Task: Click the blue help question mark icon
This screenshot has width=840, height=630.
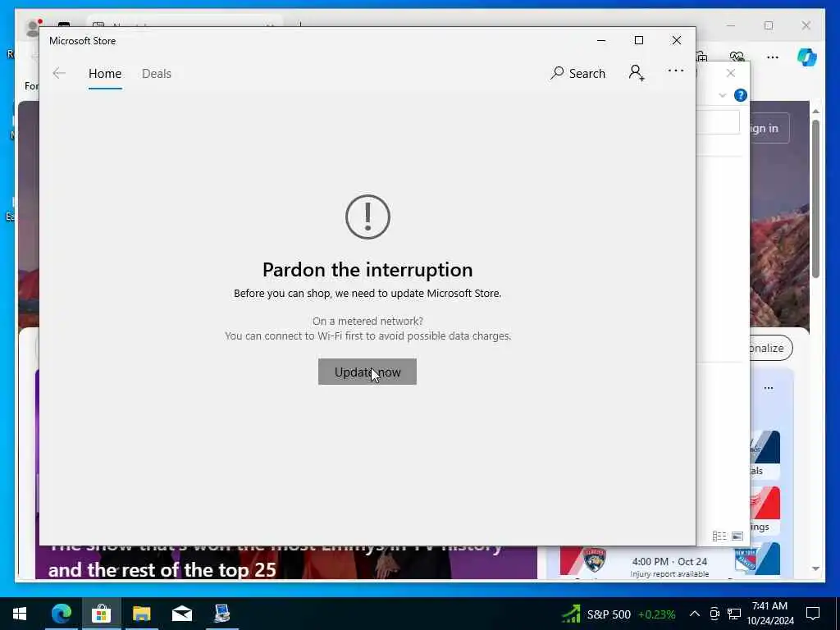Action: (x=741, y=95)
